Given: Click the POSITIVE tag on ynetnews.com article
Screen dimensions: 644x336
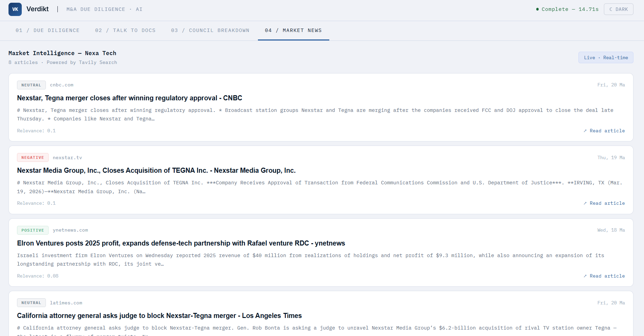Looking at the screenshot, I should pyautogui.click(x=33, y=230).
